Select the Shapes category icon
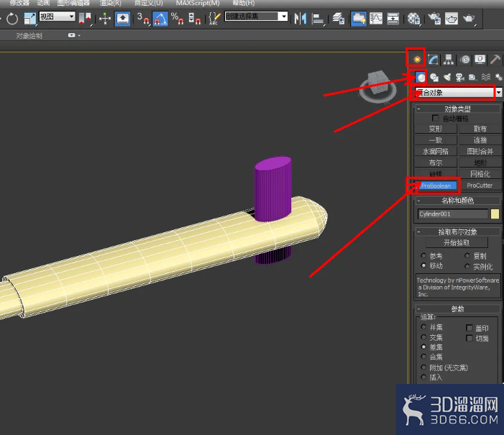The image size is (504, 435). 434,77
